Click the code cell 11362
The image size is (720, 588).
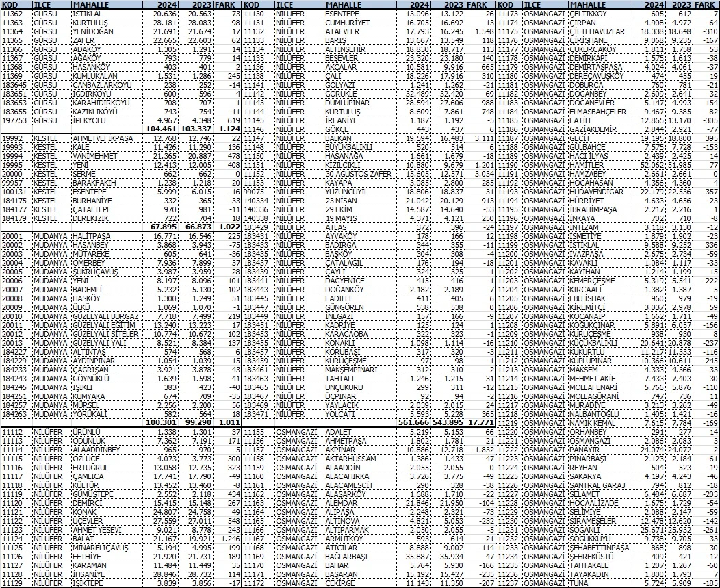pyautogui.click(x=16, y=13)
